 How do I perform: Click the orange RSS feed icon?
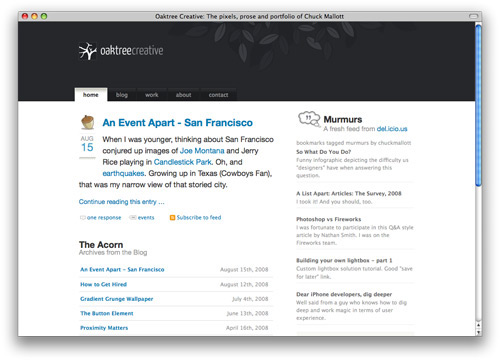[x=172, y=218]
